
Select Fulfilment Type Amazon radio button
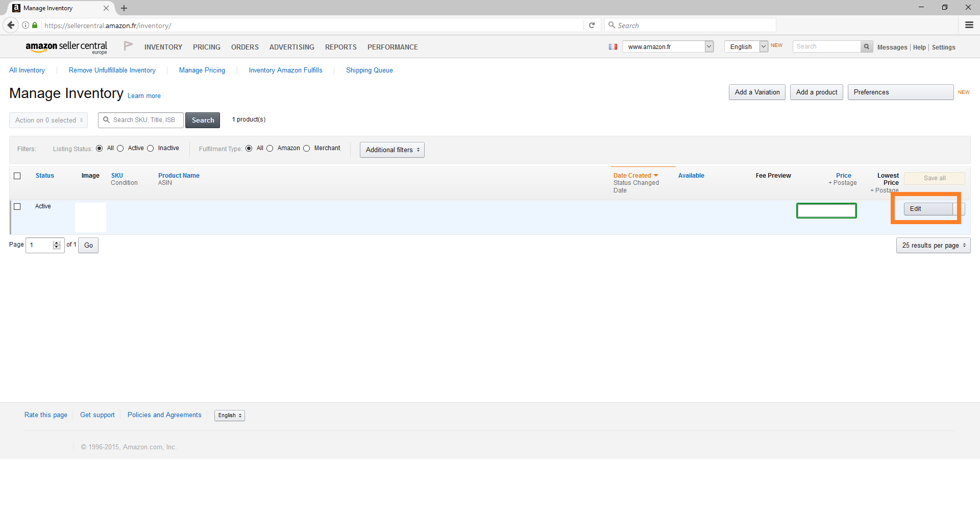point(270,149)
